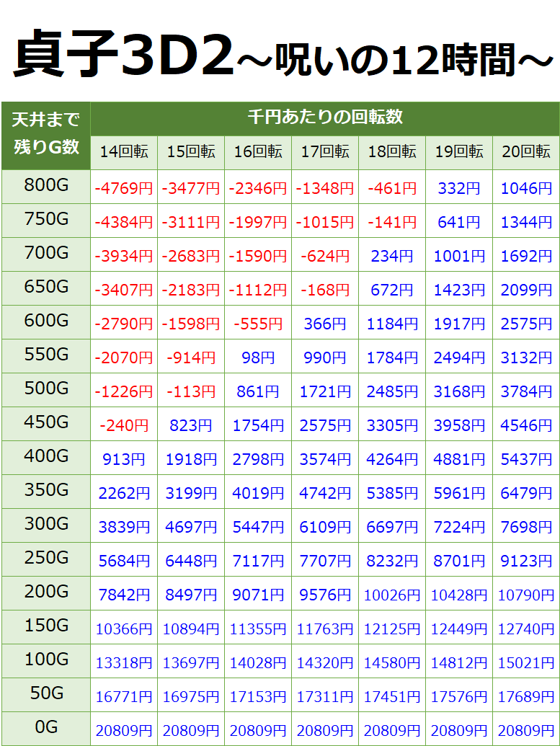The height and width of the screenshot is (746, 560).
Task: Click the 天井まで残りG数 header cell
Action: (45, 136)
